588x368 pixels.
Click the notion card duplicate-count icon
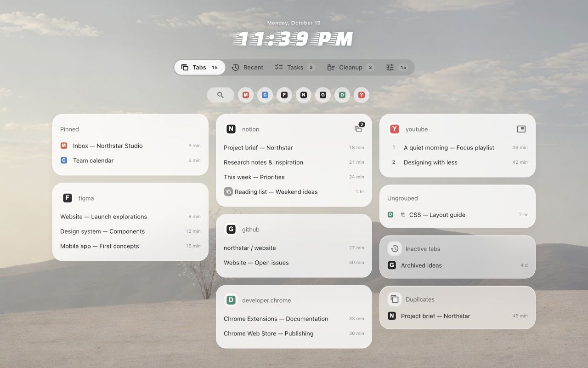click(x=359, y=128)
